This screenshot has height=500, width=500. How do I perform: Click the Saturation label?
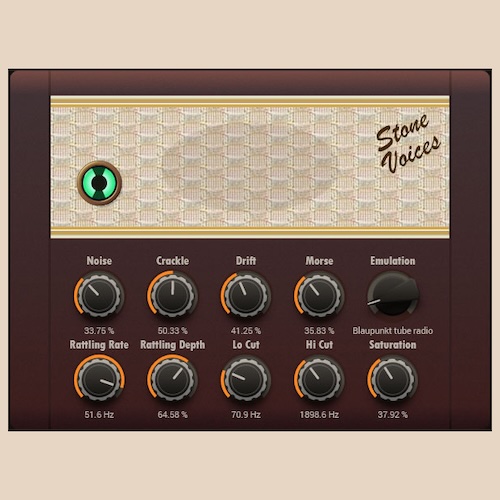(x=393, y=345)
